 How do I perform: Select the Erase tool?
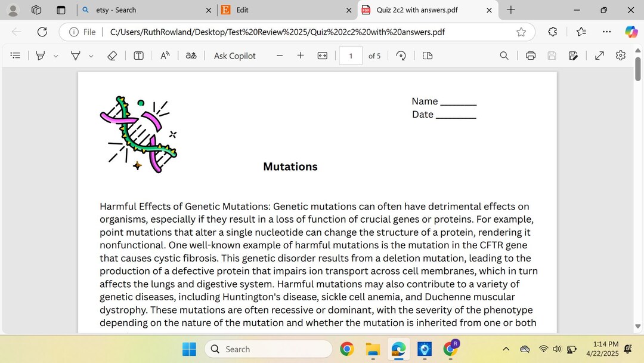[112, 56]
